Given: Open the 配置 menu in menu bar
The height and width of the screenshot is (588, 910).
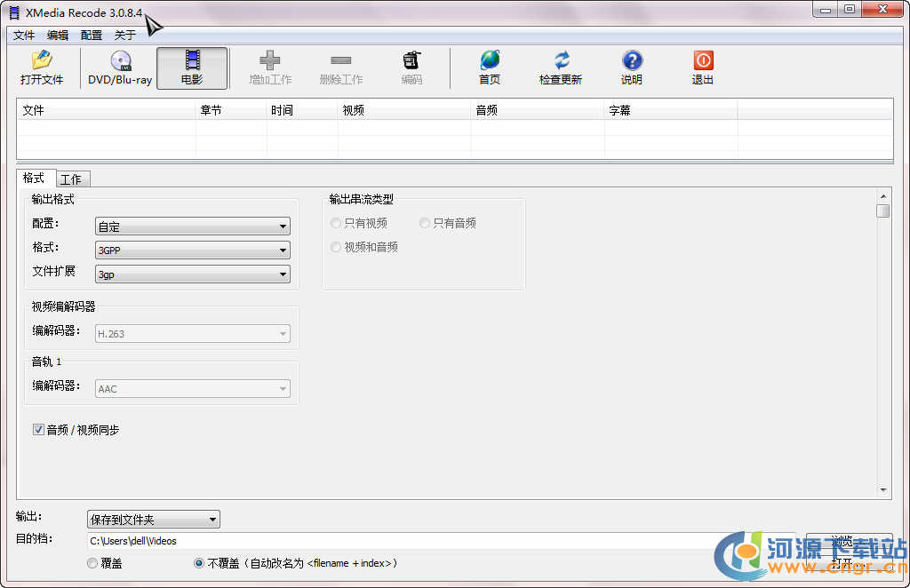Looking at the screenshot, I should (x=92, y=36).
